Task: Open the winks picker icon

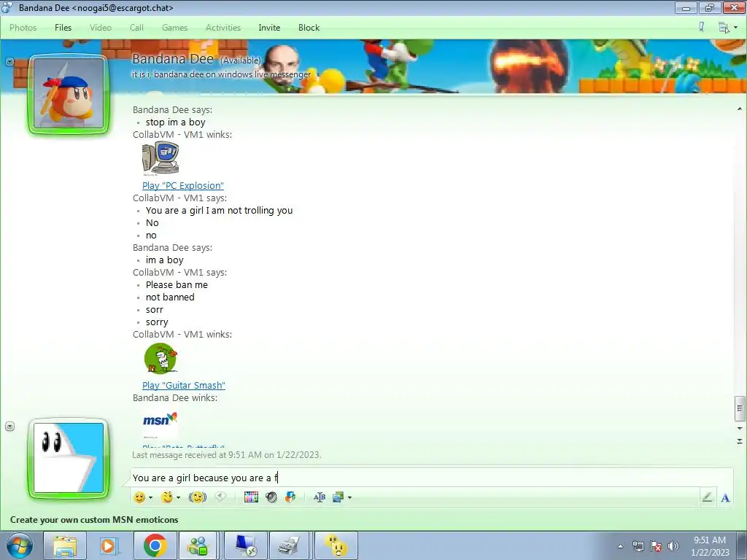Action: pos(167,497)
